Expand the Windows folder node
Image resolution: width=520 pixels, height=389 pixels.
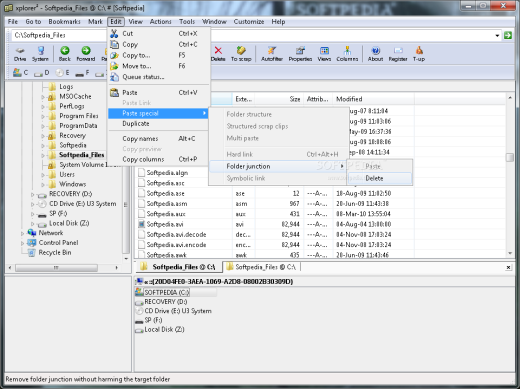pos(43,185)
